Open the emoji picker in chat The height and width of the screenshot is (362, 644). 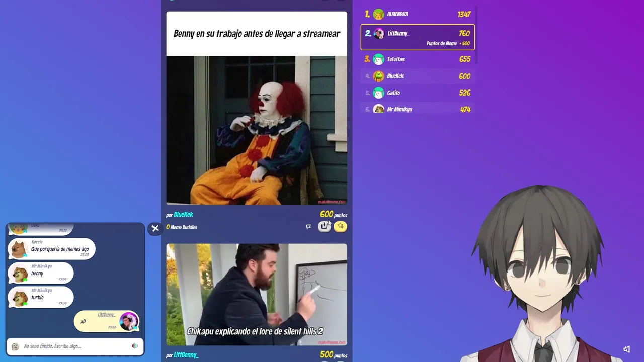[15, 346]
